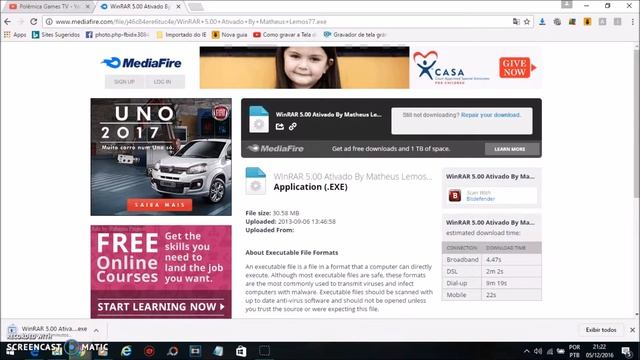
Task: Copy link using the chain icon
Action: (293, 127)
